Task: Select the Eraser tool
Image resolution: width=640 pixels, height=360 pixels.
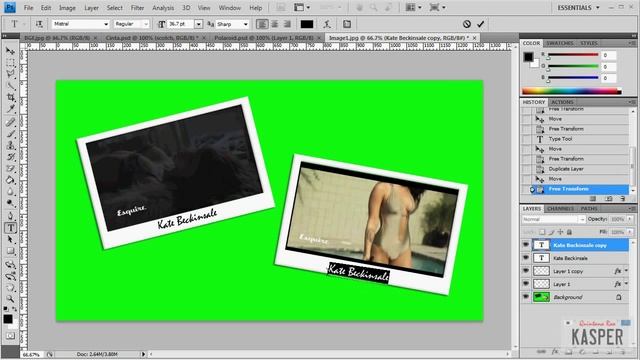Action: [10, 169]
